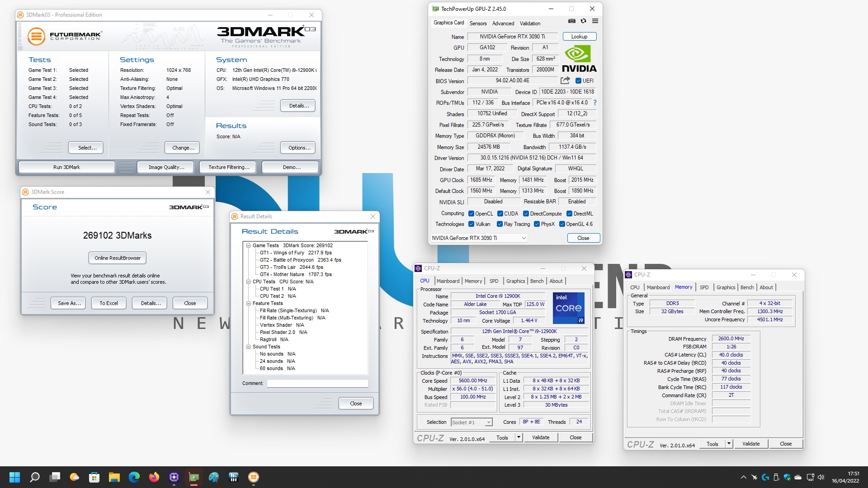Toggle DirectCompute checkbox

(526, 214)
